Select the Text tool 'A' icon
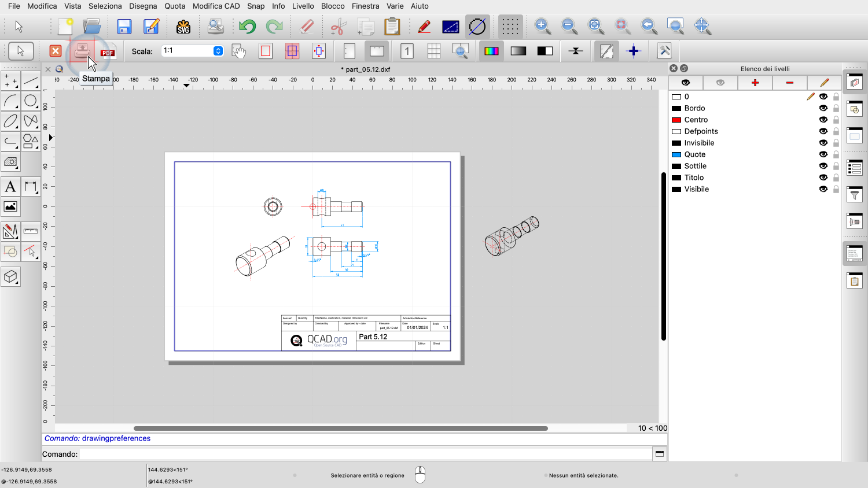This screenshot has height=488, width=868. tap(10, 187)
